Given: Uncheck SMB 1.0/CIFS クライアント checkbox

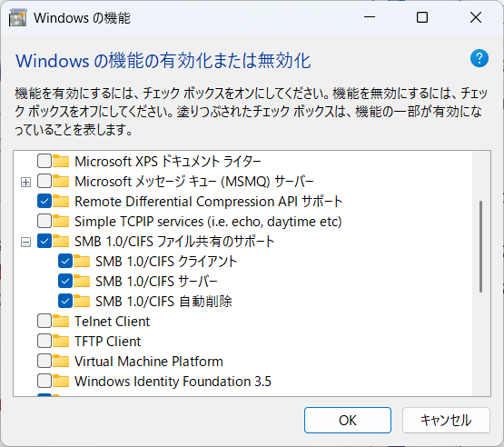Looking at the screenshot, I should (x=64, y=261).
